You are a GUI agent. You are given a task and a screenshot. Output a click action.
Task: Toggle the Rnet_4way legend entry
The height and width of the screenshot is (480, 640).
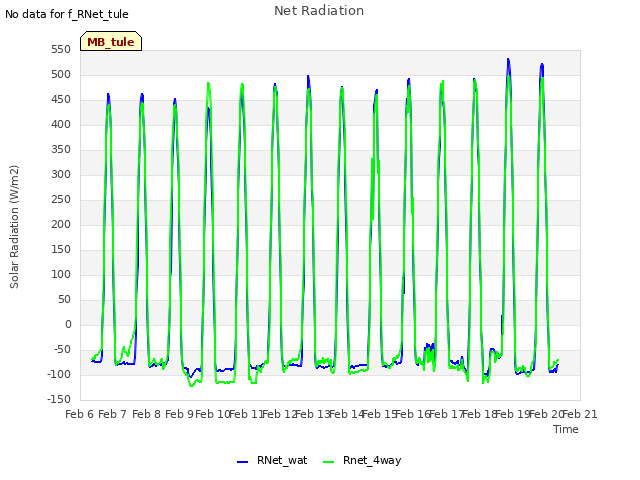[362, 460]
